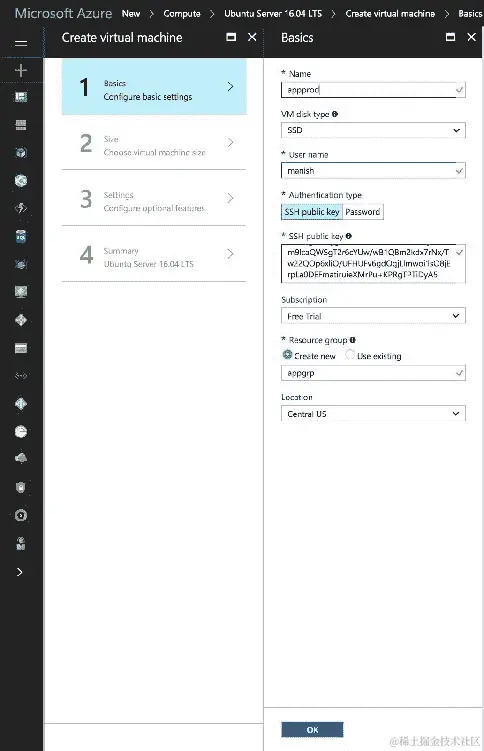The height and width of the screenshot is (751, 484).
Task: Click the OK button
Action: (x=312, y=729)
